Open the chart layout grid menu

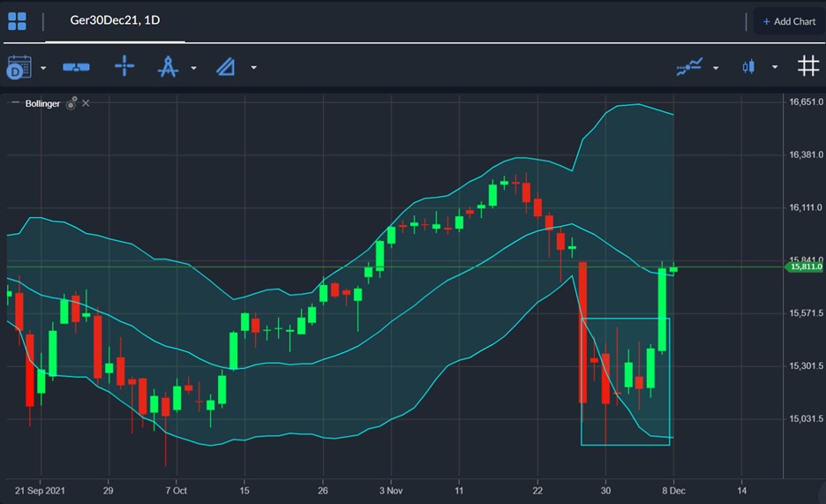pos(17,21)
